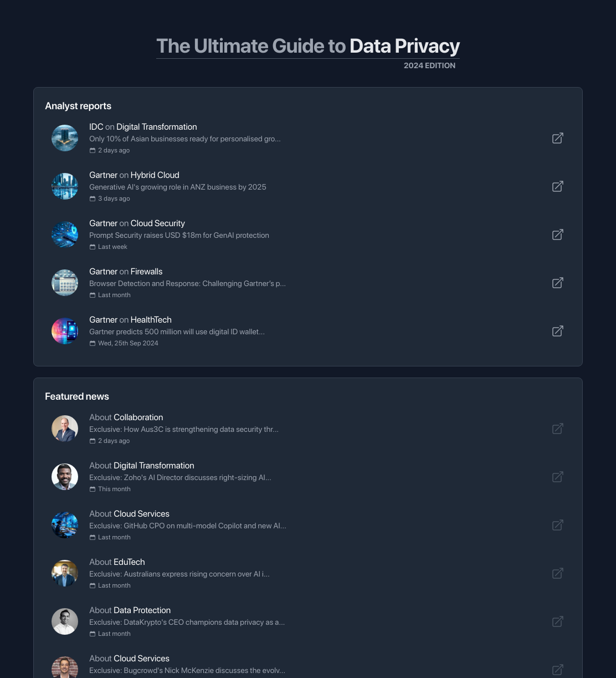The width and height of the screenshot is (616, 678).
Task: Open the Prompt Security raises USD $18m article
Action: (179, 235)
